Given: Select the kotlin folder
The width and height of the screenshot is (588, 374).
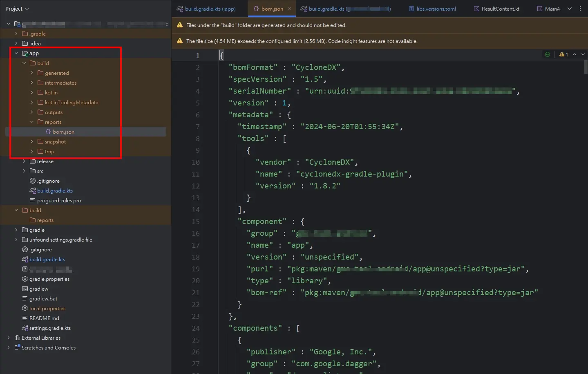Looking at the screenshot, I should pos(51,92).
